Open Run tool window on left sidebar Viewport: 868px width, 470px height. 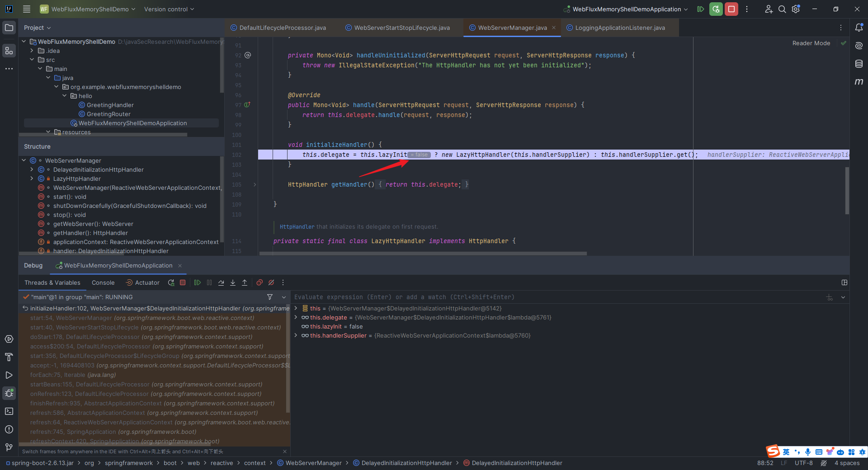click(x=9, y=375)
